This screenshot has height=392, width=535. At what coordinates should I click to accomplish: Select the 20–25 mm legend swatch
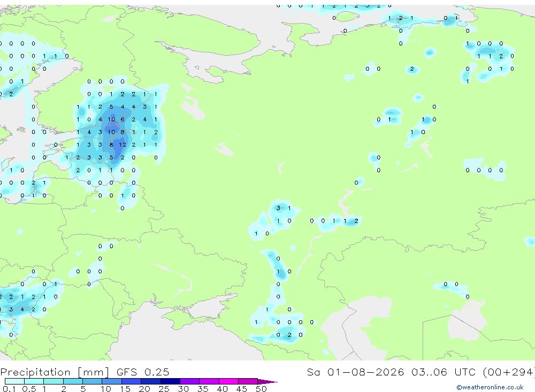tap(151, 381)
